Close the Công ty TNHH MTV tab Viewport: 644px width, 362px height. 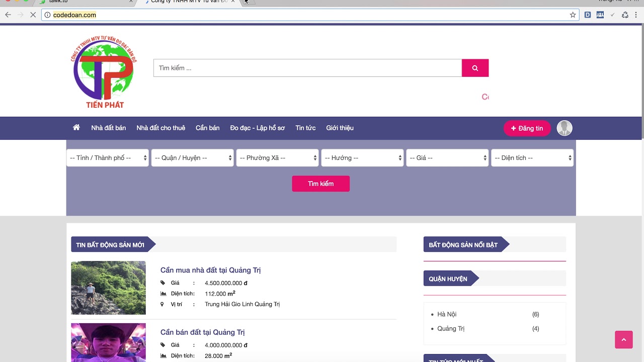(233, 2)
